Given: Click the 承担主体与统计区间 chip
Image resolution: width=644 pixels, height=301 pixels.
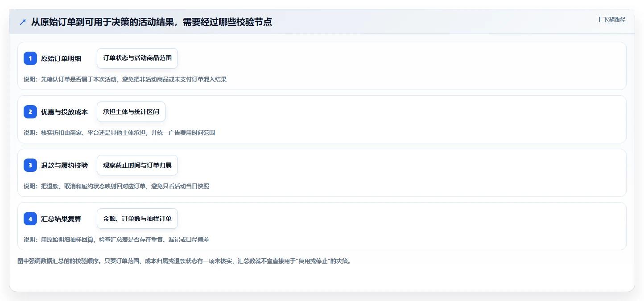Looking at the screenshot, I should [131, 112].
